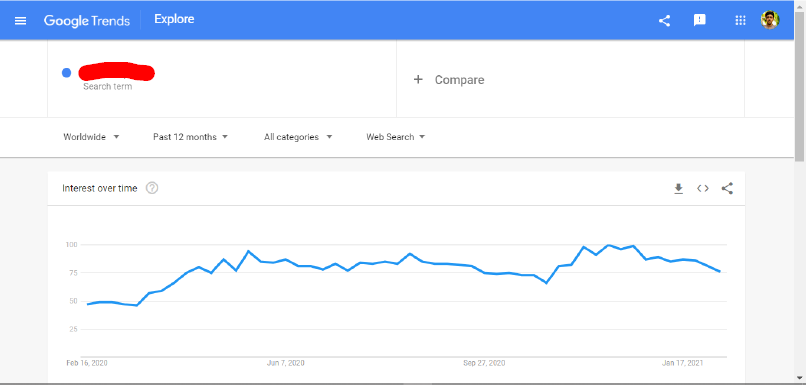Image resolution: width=807 pixels, height=387 pixels.
Task: Click the vertical page scrollbar thumb
Action: coord(799,85)
